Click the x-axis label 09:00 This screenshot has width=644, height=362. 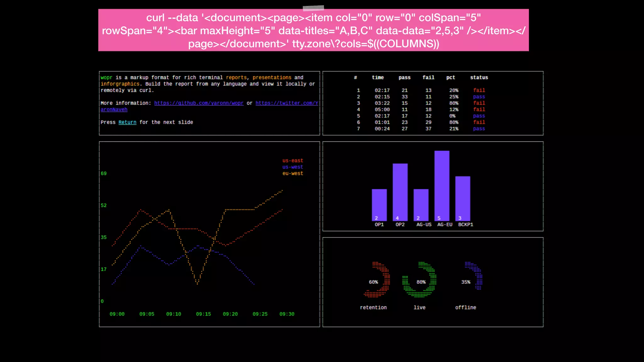pos(117,314)
